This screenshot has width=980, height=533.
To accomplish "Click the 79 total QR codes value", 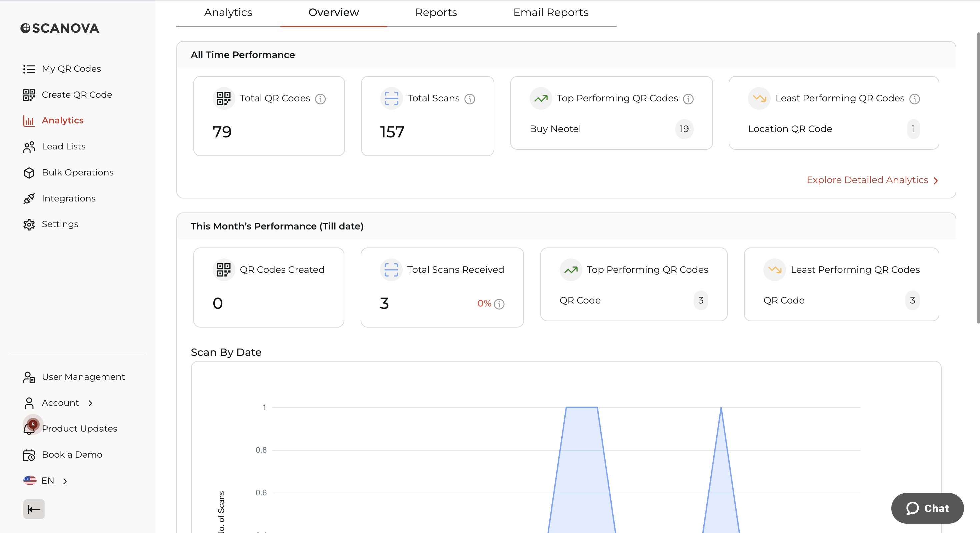I will [222, 132].
